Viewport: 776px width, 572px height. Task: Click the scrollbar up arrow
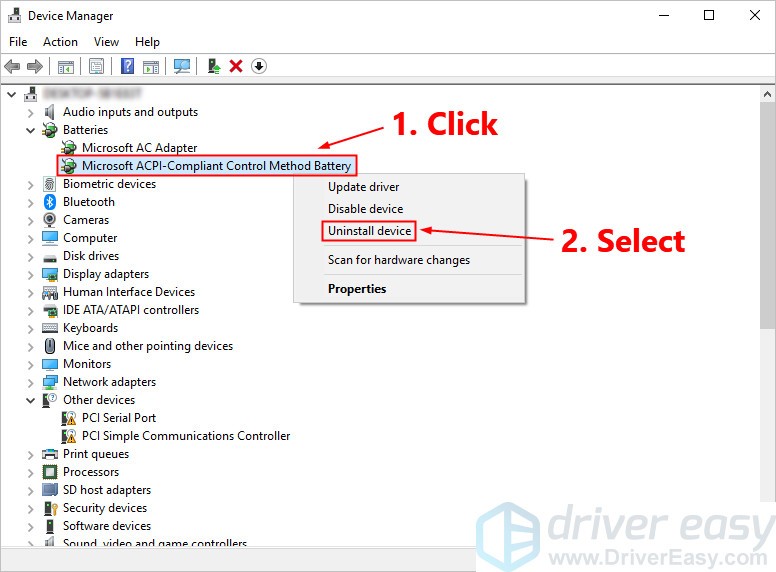768,94
